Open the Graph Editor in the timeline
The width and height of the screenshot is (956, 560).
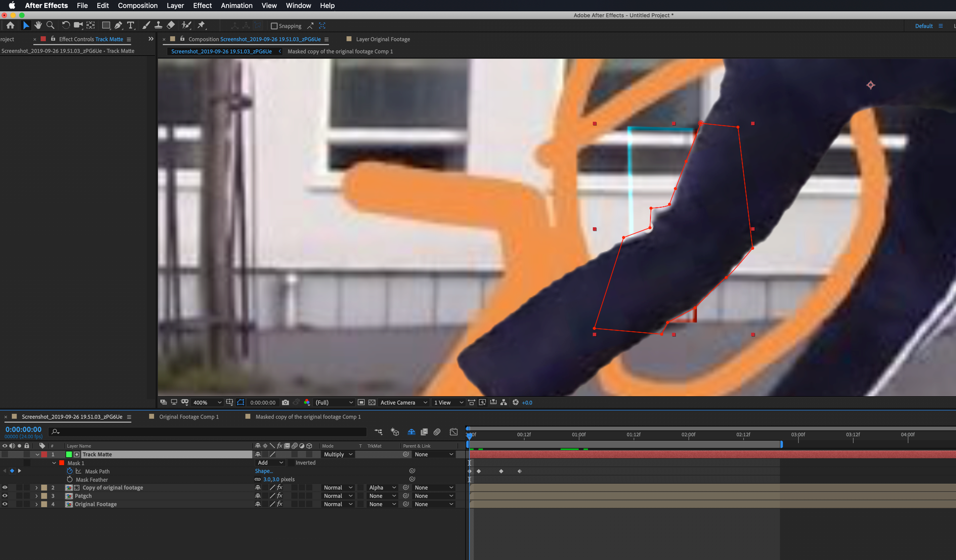(454, 432)
